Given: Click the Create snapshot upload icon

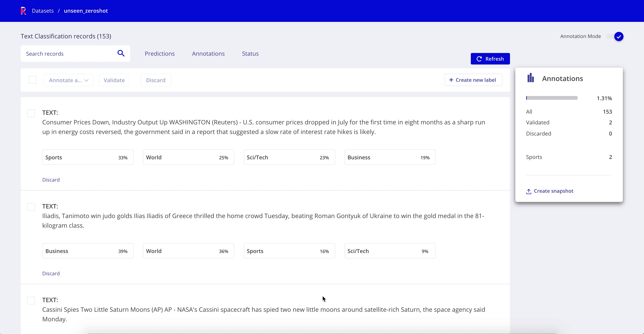Looking at the screenshot, I should 528,192.
